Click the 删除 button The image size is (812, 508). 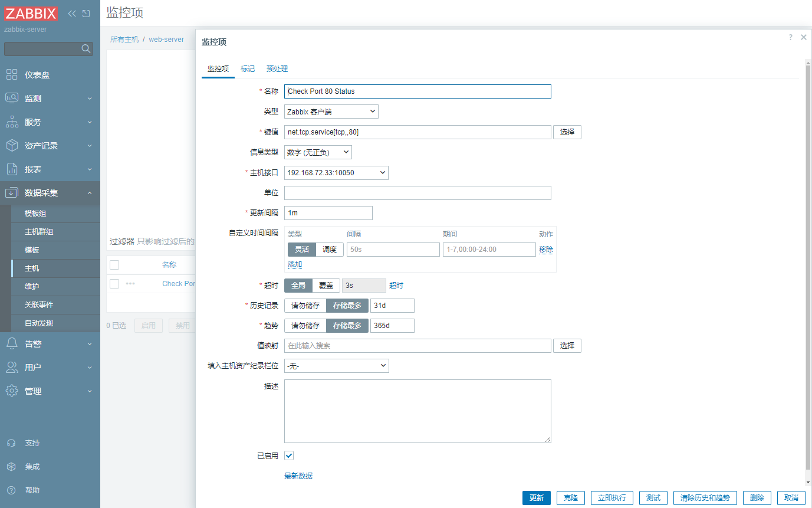click(x=757, y=498)
